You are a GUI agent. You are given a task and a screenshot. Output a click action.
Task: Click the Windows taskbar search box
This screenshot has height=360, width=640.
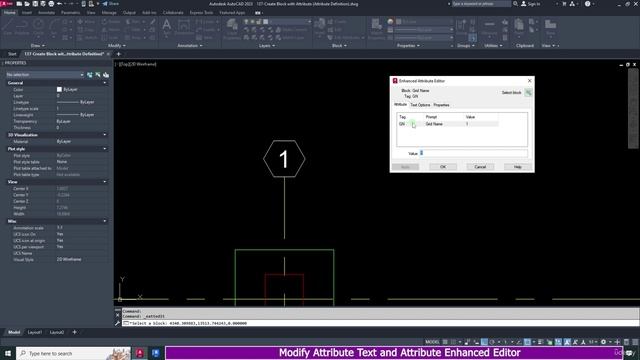(x=73, y=353)
